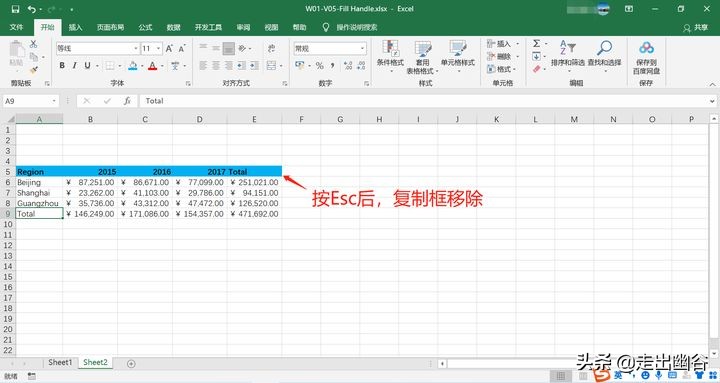Image resolution: width=720 pixels, height=383 pixels.
Task: Click the Insert Function fx icon
Action: (x=127, y=101)
